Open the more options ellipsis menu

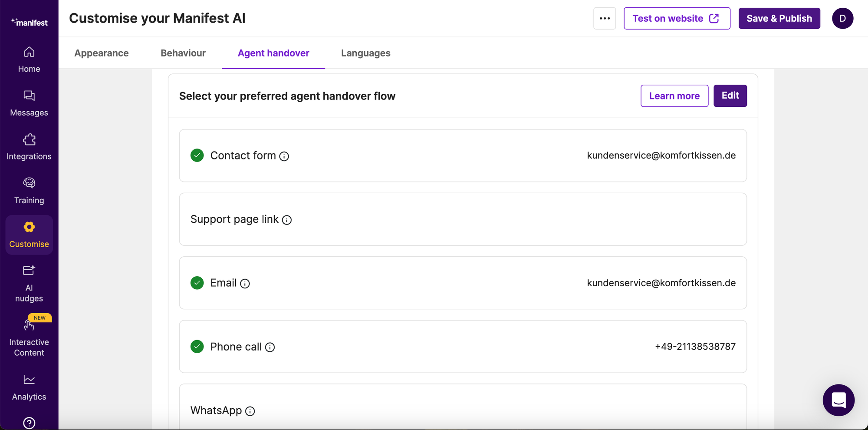tap(605, 18)
